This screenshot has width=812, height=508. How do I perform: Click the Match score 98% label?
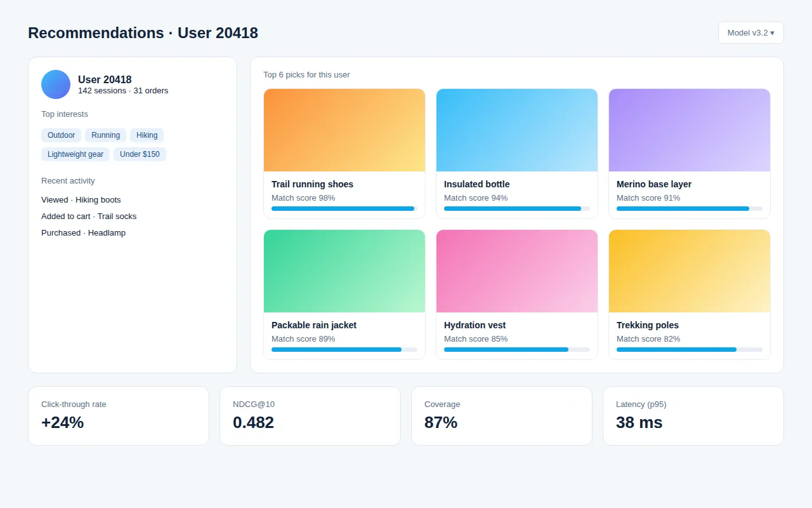point(303,198)
